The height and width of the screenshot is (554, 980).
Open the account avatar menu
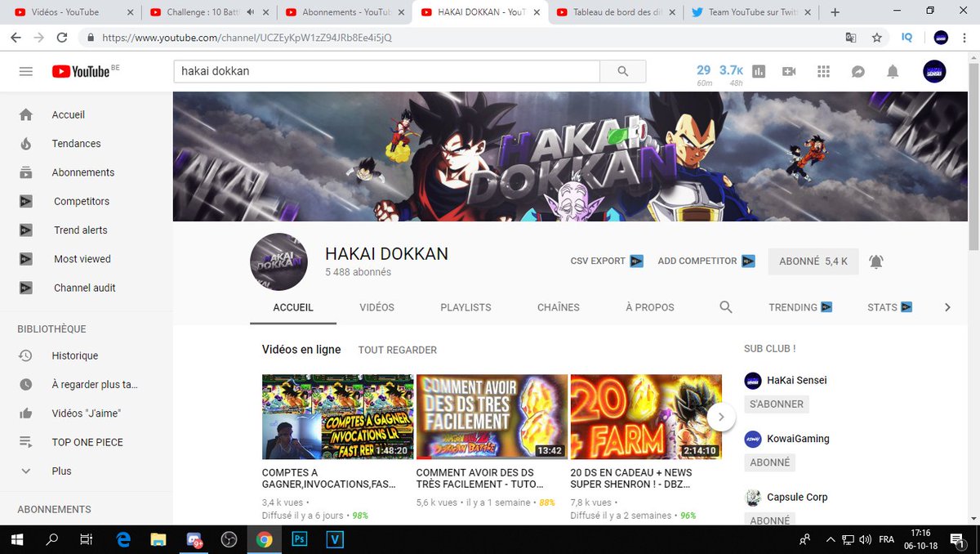(x=934, y=71)
